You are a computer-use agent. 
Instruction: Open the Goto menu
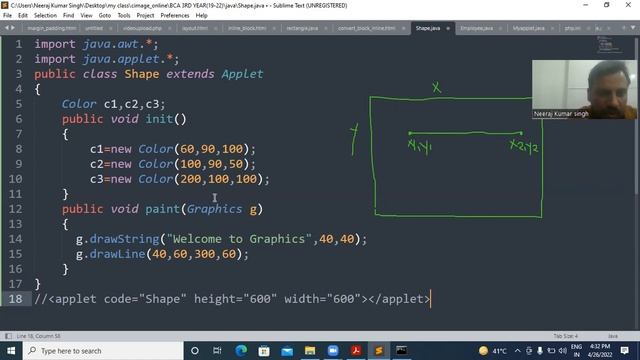point(104,16)
